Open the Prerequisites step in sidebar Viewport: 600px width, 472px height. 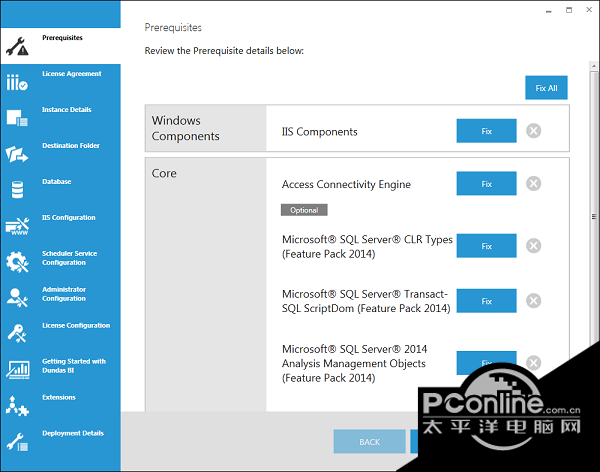point(60,46)
